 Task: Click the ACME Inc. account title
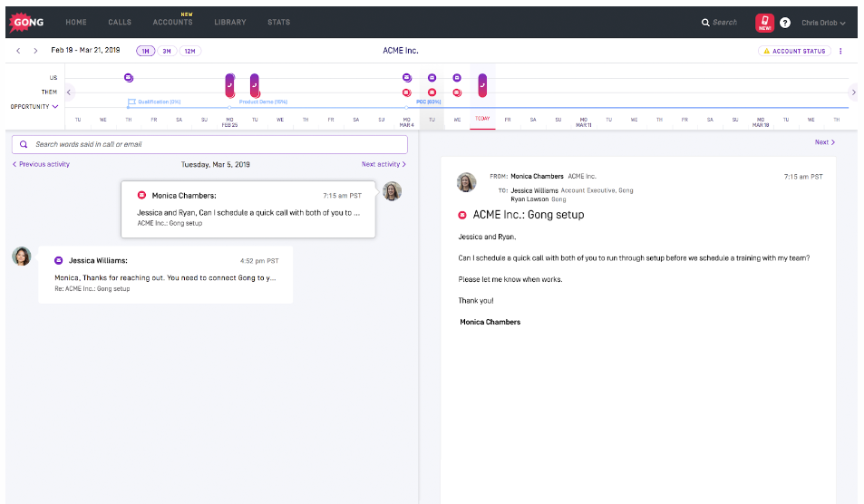(401, 51)
